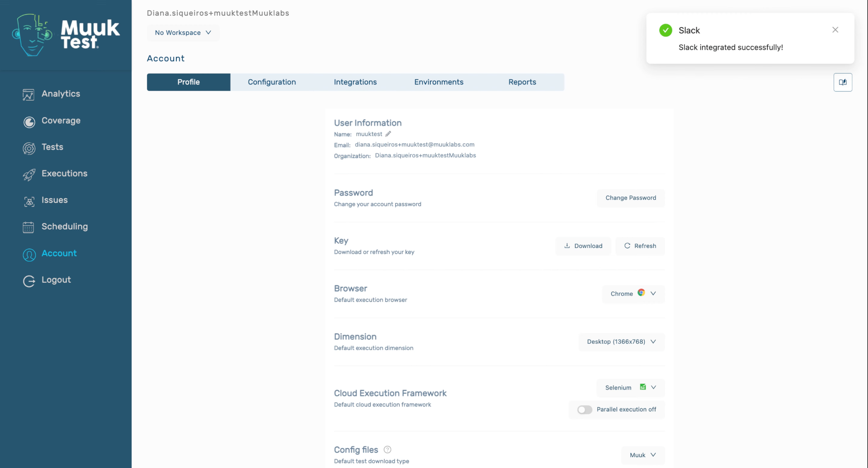Open Issues from the sidebar
Screen dimensions: 868x468
[55, 200]
